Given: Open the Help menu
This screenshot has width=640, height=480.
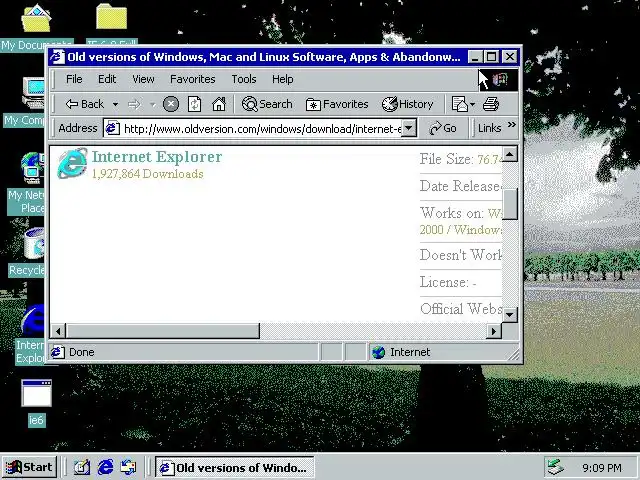Looking at the screenshot, I should pos(282,79).
